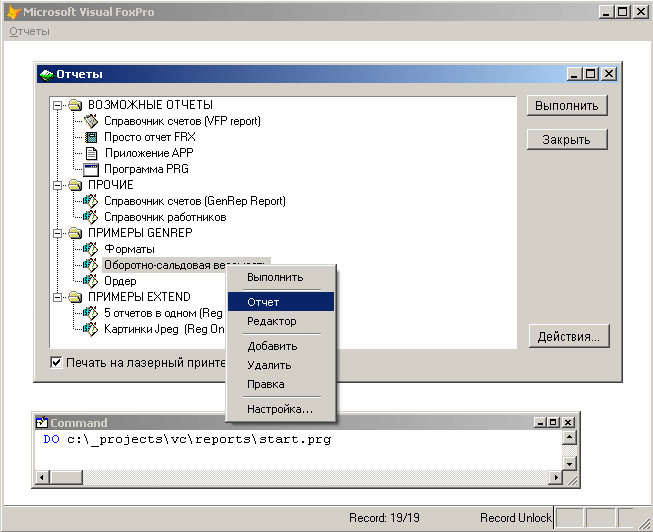Select the Форматы item
The image size is (653, 532).
click(130, 249)
